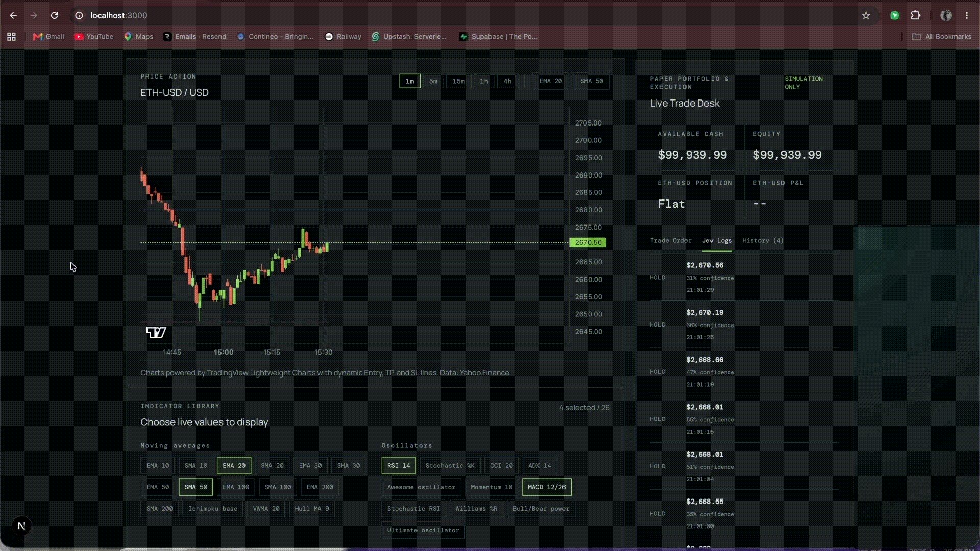
Task: Disable the MACD 12/26 indicator chip
Action: tap(547, 487)
